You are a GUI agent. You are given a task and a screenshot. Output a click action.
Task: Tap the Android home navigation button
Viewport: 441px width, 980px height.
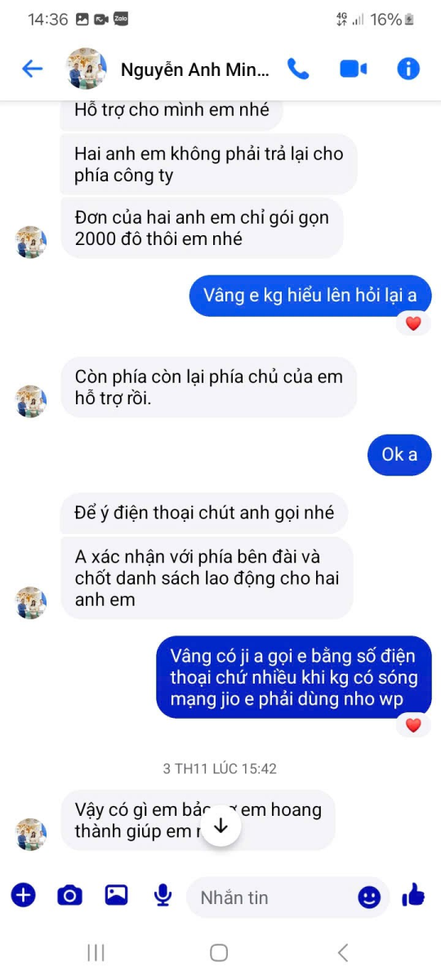pyautogui.click(x=219, y=952)
